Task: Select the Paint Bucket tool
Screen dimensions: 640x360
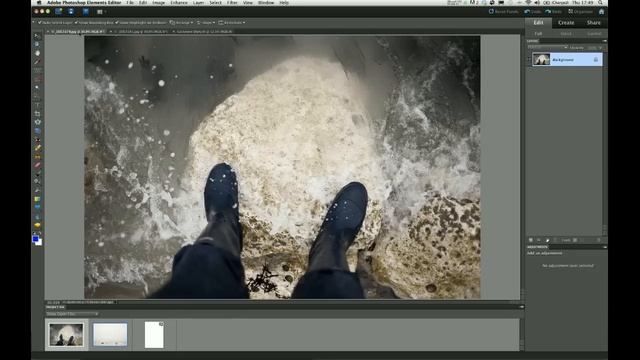Action: [37, 191]
